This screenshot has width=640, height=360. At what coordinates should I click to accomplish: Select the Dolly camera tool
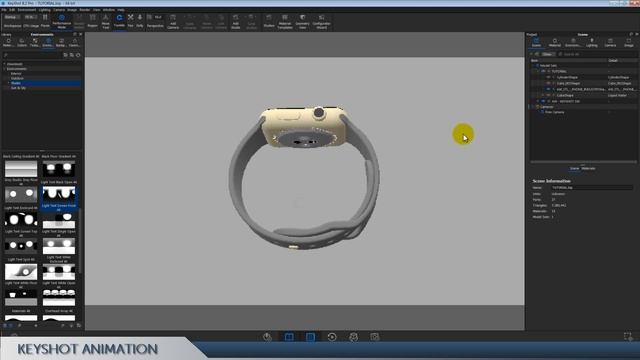click(x=140, y=20)
